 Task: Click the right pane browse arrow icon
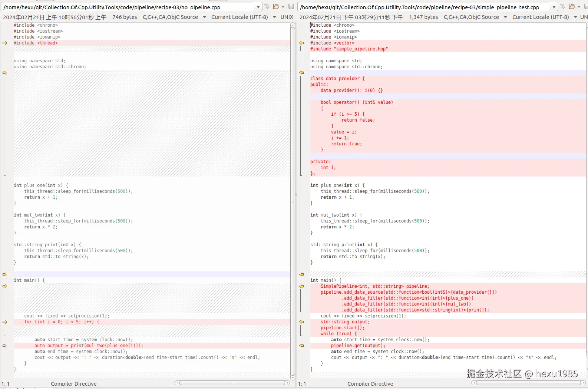[x=563, y=7]
